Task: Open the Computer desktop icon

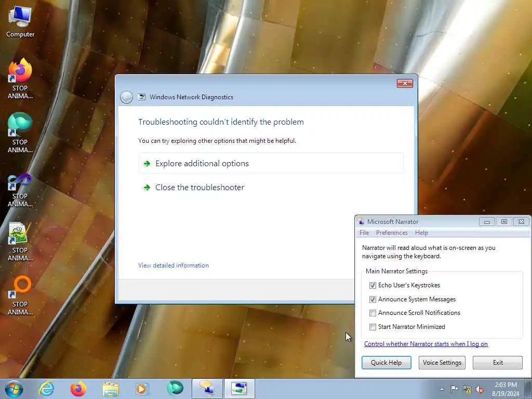Action: [x=20, y=22]
